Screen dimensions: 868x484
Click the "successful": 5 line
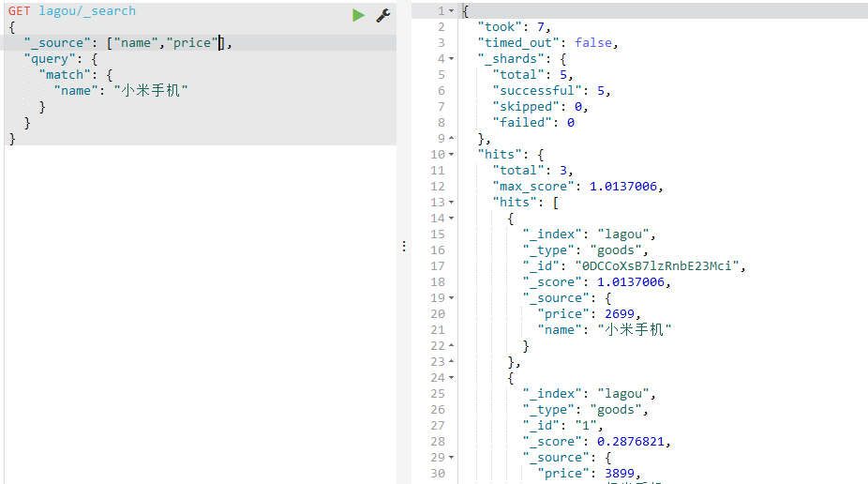click(551, 91)
